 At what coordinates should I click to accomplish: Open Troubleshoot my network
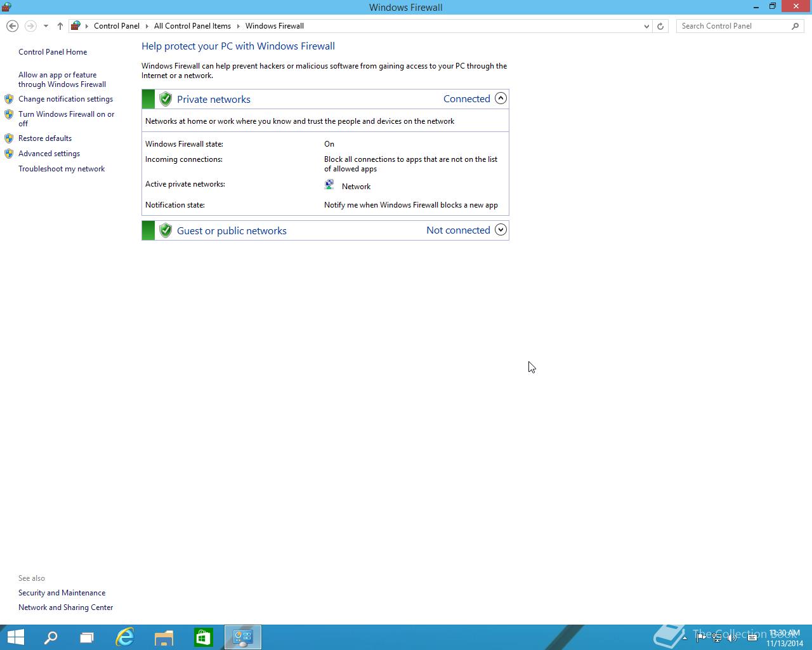tap(62, 169)
